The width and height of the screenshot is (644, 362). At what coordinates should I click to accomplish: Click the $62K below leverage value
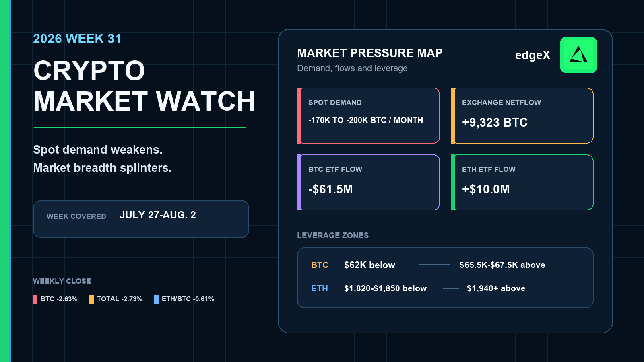(369, 265)
